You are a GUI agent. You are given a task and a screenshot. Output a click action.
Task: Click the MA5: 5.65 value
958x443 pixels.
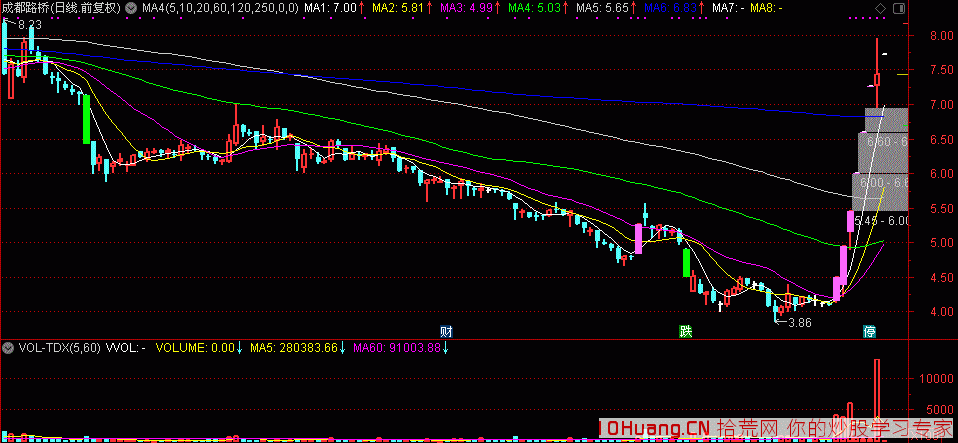(x=603, y=8)
